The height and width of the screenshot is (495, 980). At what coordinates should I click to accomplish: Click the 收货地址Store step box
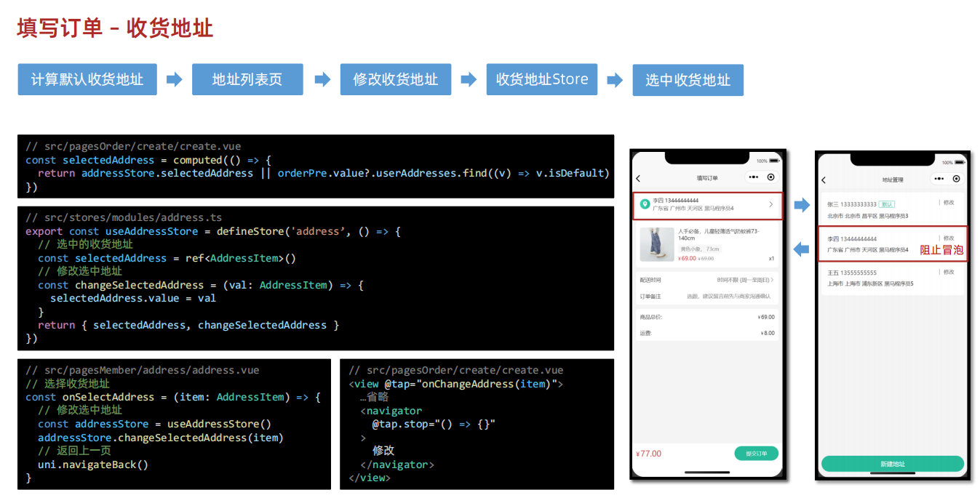click(x=542, y=80)
